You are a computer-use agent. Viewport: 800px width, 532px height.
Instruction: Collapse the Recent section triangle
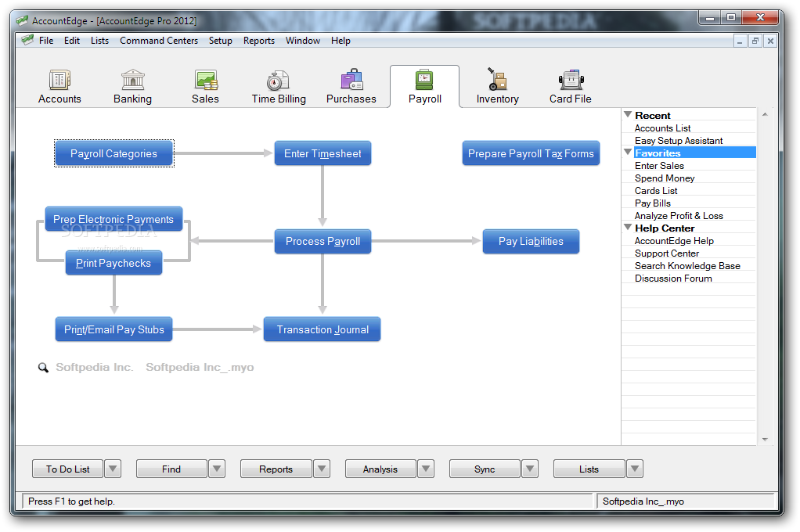coord(628,115)
